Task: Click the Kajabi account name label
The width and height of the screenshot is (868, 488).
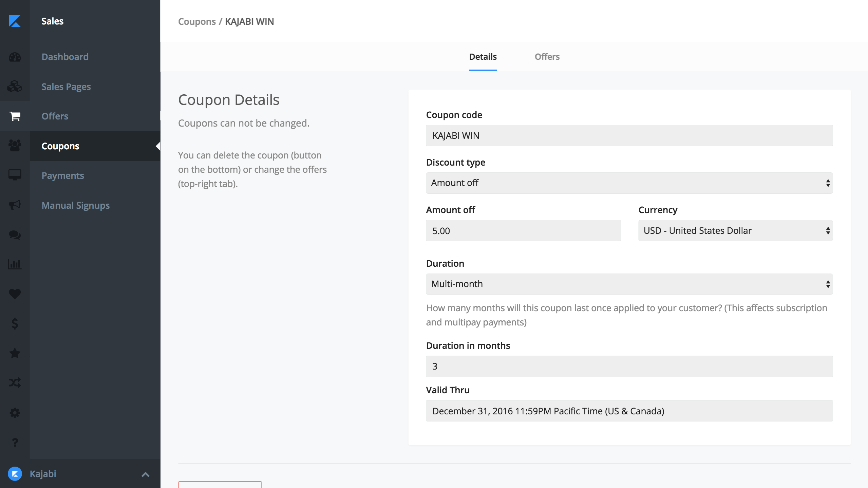Action: click(x=43, y=474)
